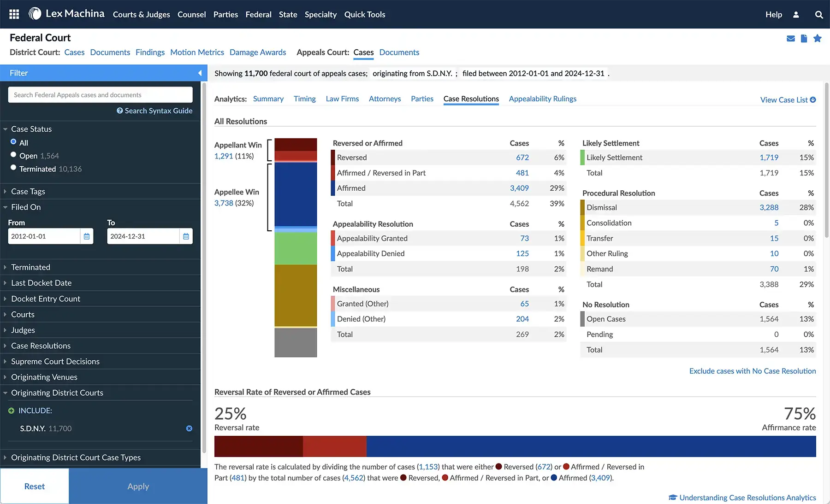The width and height of the screenshot is (830, 504).
Task: Click the document export icon
Action: pos(804,39)
